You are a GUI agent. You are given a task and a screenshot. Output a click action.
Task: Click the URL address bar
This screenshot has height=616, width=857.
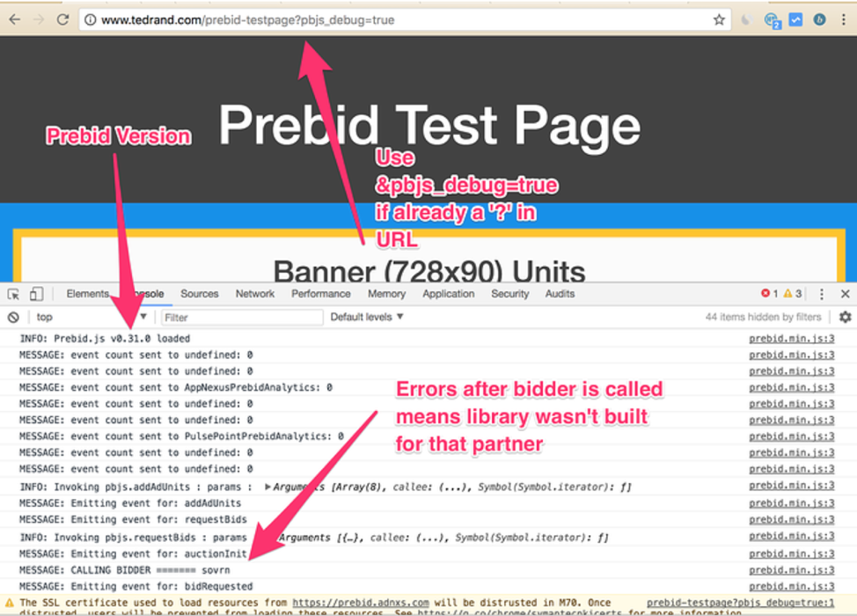pos(396,19)
